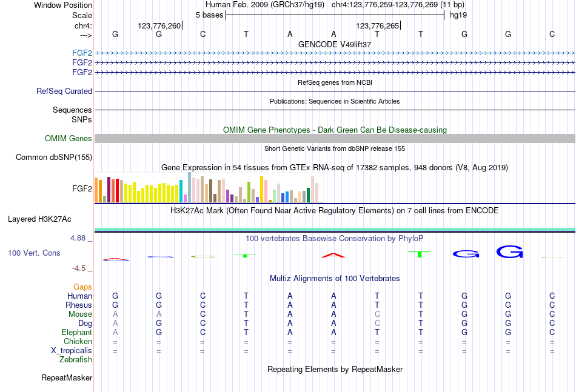The image size is (576, 392).
Task: Select the RepeatMasker track label
Action: tap(67, 377)
